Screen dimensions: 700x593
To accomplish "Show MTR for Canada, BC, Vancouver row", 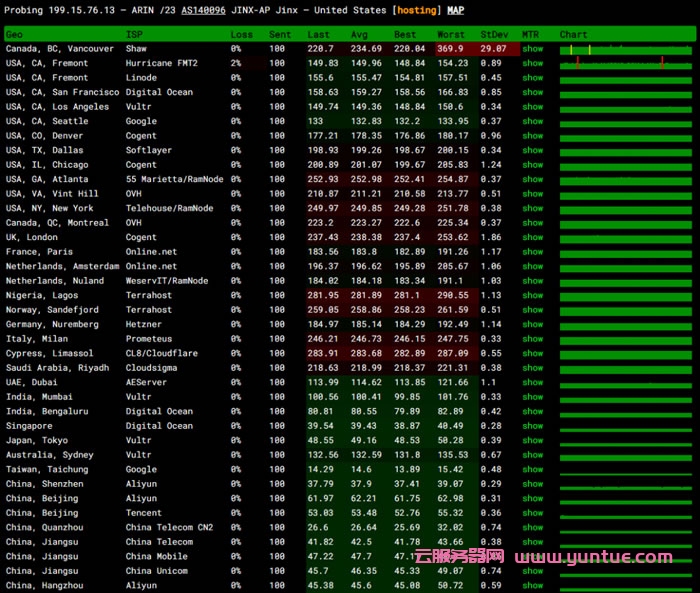I will click(x=533, y=49).
